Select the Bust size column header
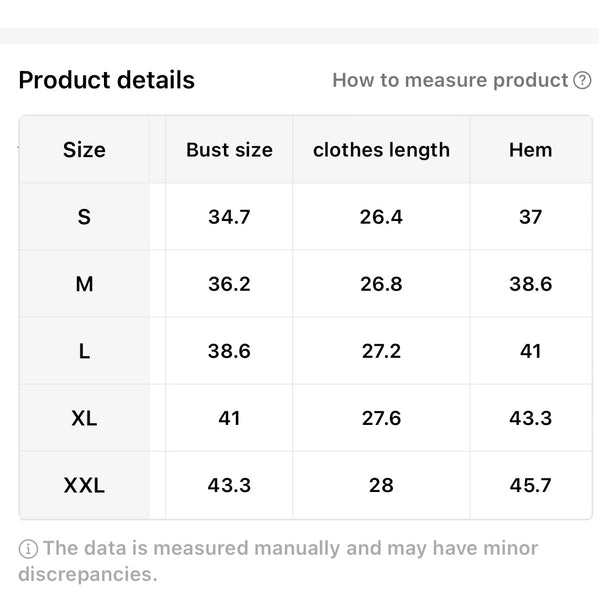Viewport: 599px width, 600px height. 229,150
